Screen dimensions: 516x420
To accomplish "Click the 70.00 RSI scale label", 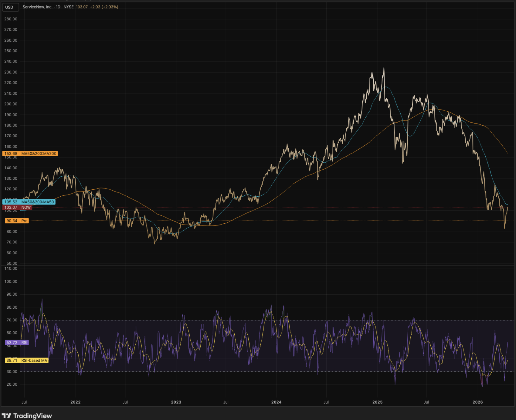I will coord(12,320).
